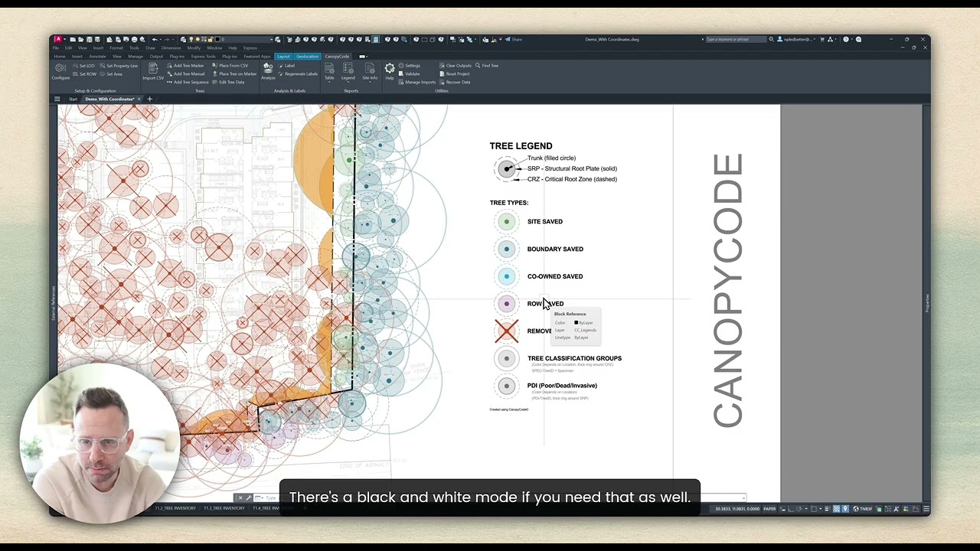The image size is (980, 551).
Task: Click Place Tree on Marker
Action: tap(234, 74)
